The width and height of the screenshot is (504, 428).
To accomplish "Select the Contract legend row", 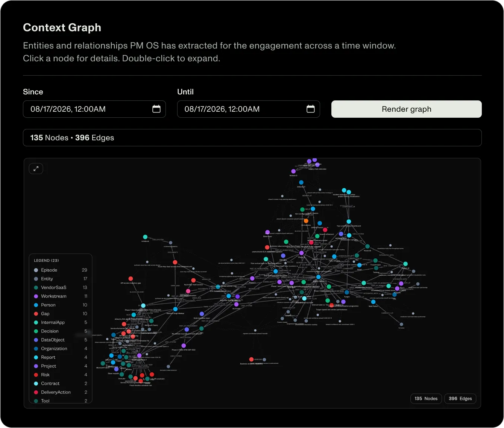I will 61,383.
